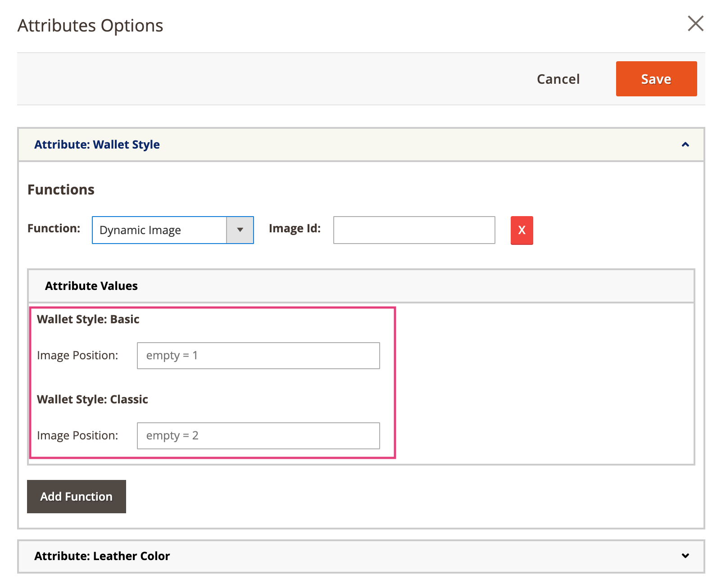This screenshot has width=726, height=588.
Task: Cancel the attribute changes
Action: pos(558,79)
